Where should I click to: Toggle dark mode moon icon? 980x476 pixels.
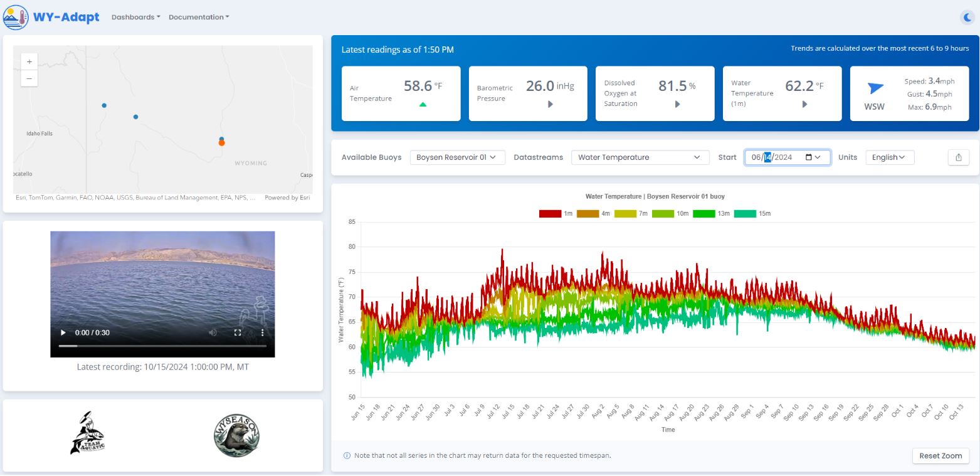(x=967, y=18)
